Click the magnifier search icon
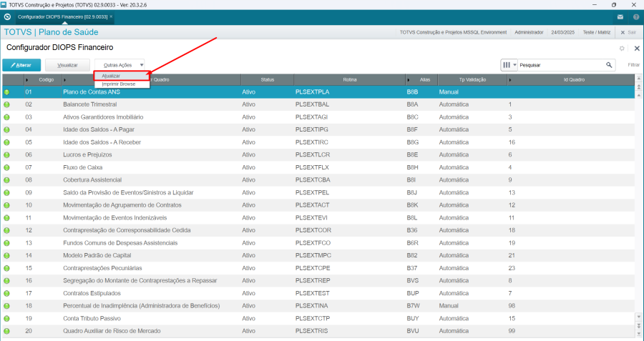This screenshot has height=341, width=644. [x=609, y=65]
